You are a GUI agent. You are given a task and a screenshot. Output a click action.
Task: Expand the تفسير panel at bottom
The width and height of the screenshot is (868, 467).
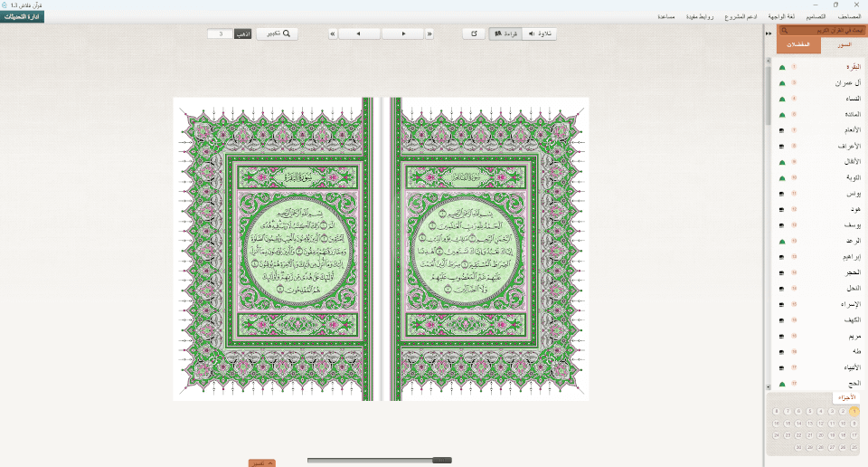262,463
